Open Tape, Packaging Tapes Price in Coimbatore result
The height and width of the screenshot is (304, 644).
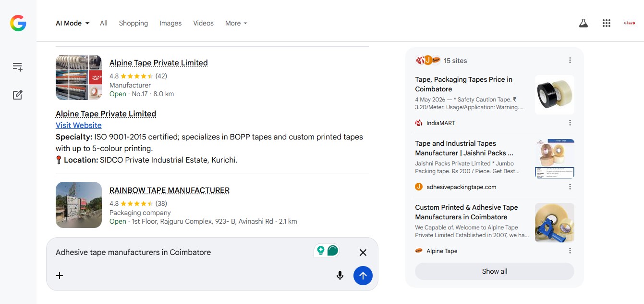tap(464, 84)
